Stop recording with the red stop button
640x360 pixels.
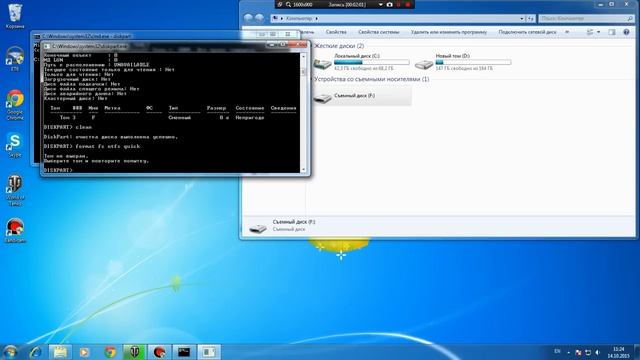coord(407,4)
